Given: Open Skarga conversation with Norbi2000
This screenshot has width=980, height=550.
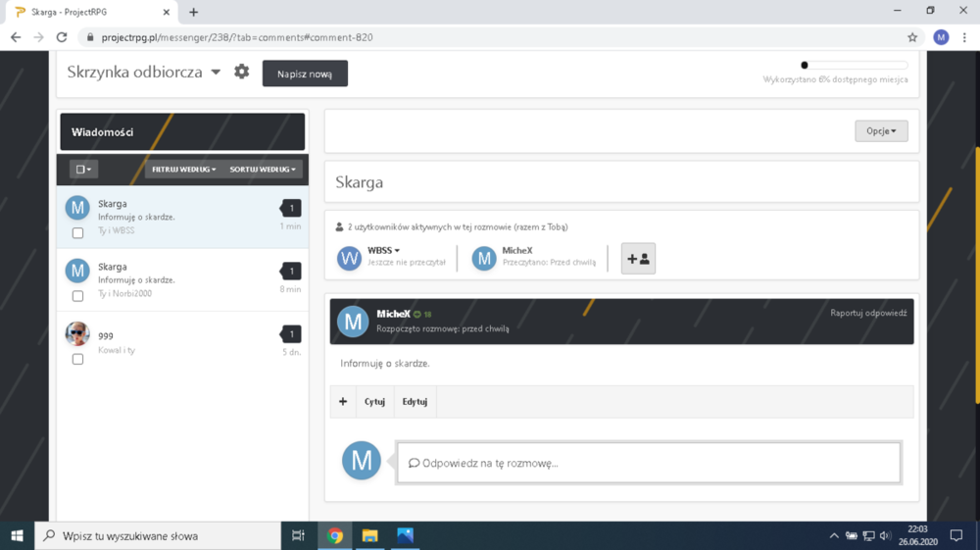Looking at the screenshot, I should (x=182, y=280).
